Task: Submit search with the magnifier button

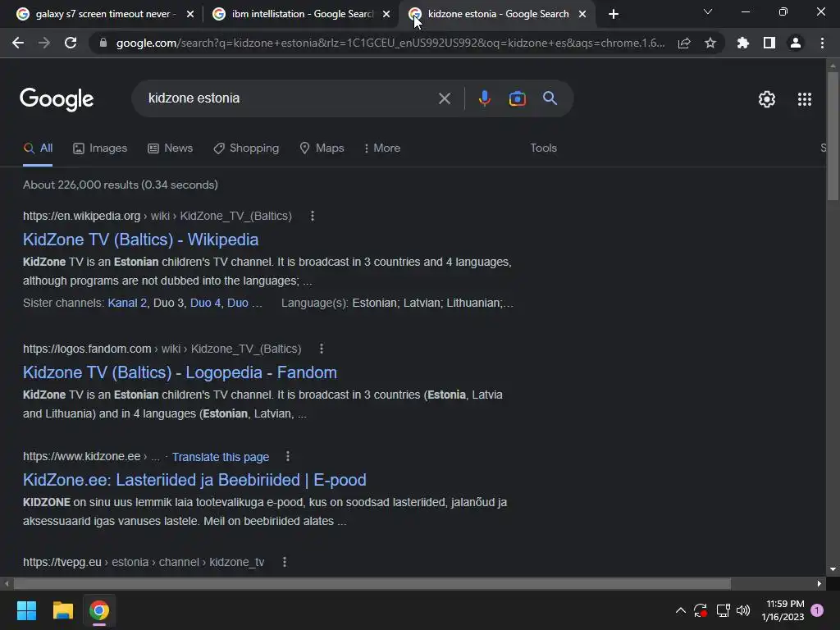Action: [550, 98]
